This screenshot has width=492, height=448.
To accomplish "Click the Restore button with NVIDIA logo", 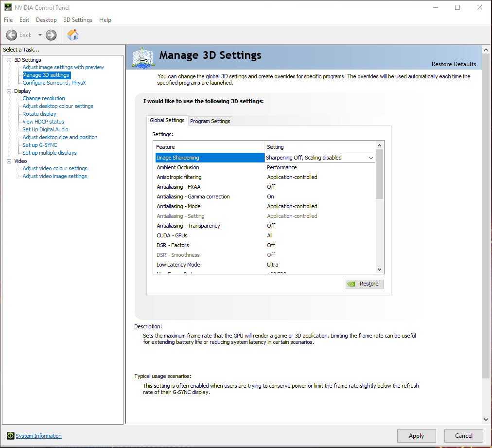I will tap(365, 284).
